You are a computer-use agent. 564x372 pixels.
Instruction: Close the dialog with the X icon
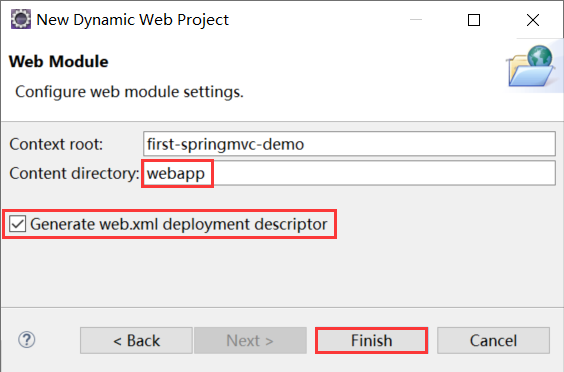(533, 20)
